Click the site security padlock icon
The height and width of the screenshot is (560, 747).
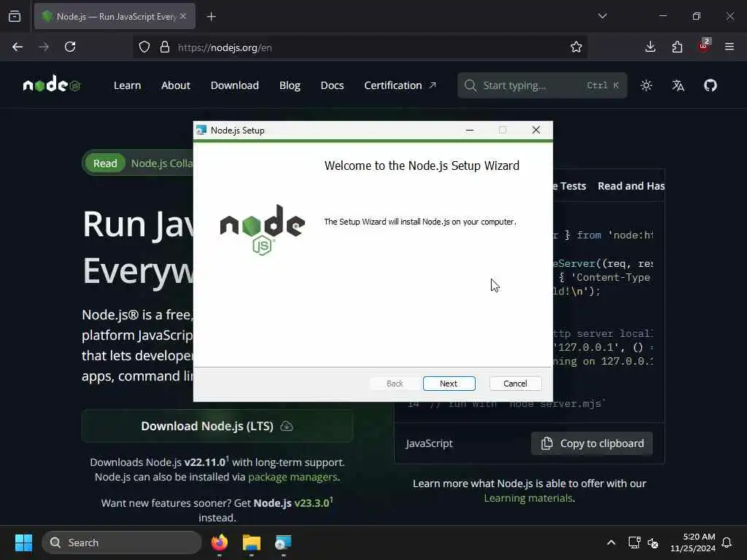coord(165,47)
